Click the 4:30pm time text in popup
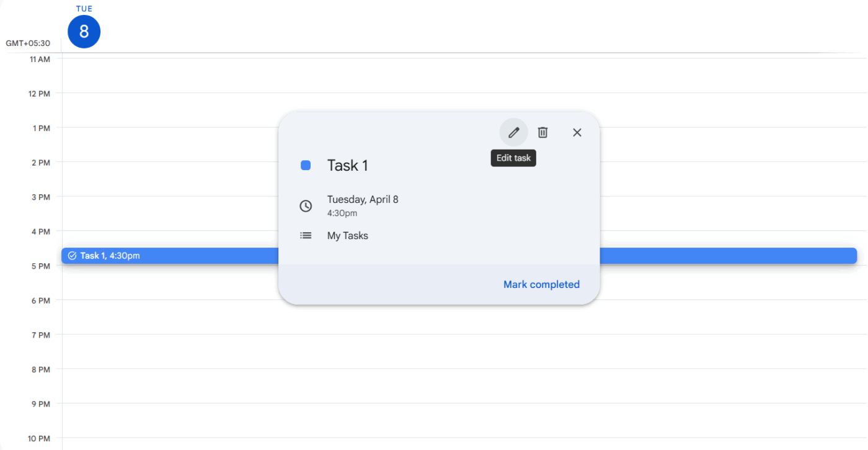 [342, 213]
